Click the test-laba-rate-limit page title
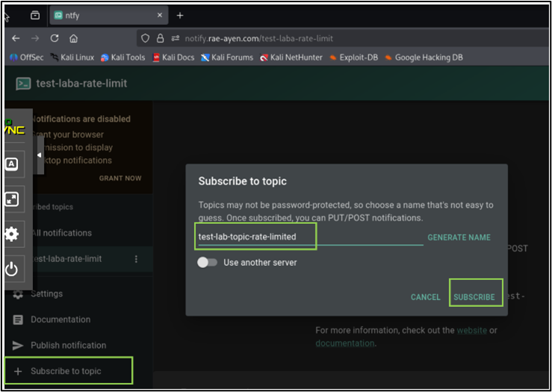 pos(81,84)
